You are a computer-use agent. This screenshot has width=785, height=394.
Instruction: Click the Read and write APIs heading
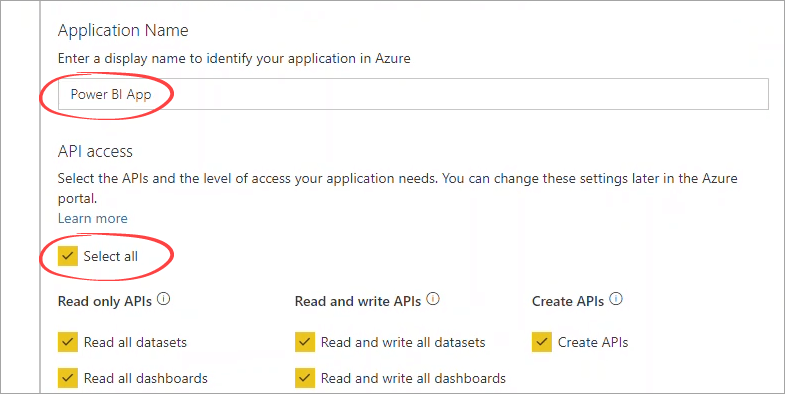pos(358,301)
